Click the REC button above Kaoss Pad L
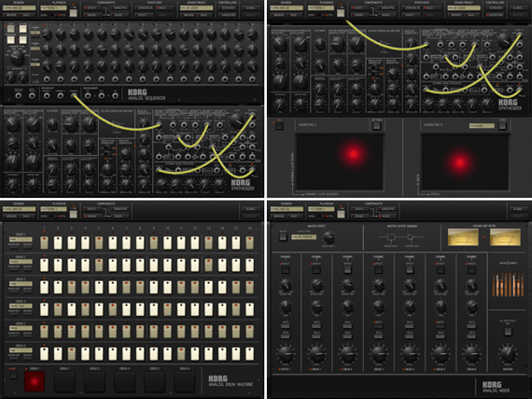532x399 pixels. pos(279,125)
